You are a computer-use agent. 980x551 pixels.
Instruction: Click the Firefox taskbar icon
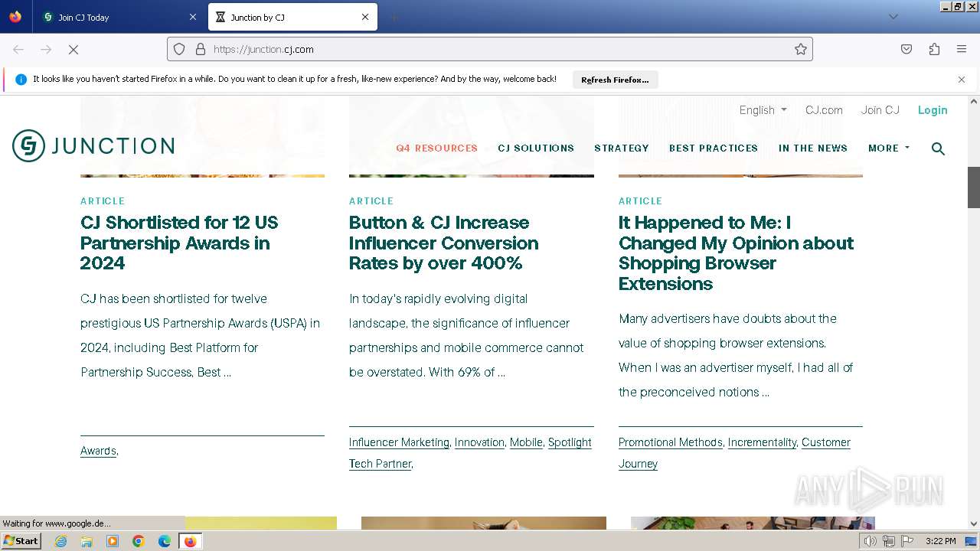point(190,541)
